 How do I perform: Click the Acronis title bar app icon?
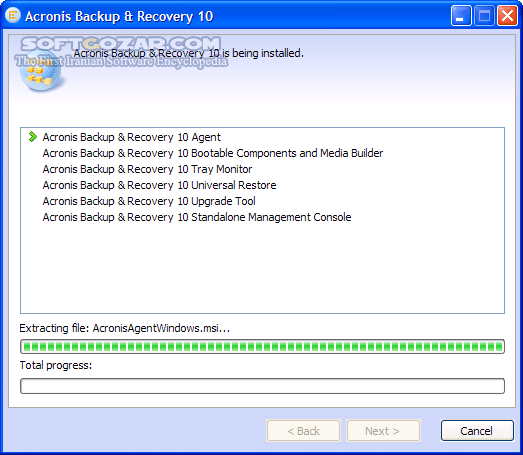pos(13,15)
